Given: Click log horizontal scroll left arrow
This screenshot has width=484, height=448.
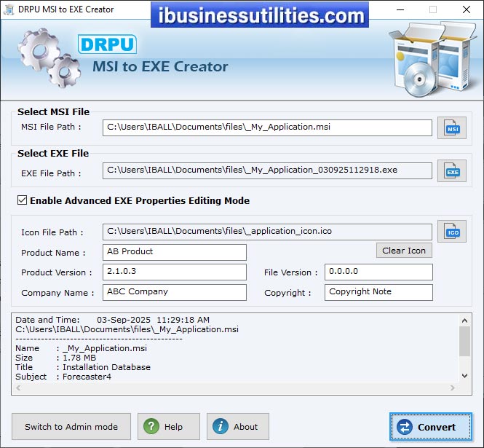Looking at the screenshot, I should [18, 388].
